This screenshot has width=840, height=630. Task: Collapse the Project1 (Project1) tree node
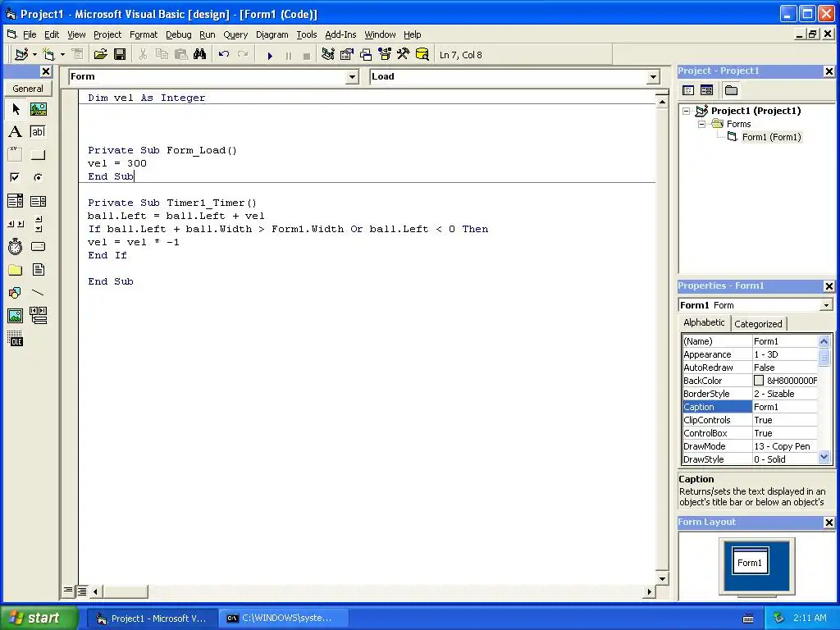(687, 111)
